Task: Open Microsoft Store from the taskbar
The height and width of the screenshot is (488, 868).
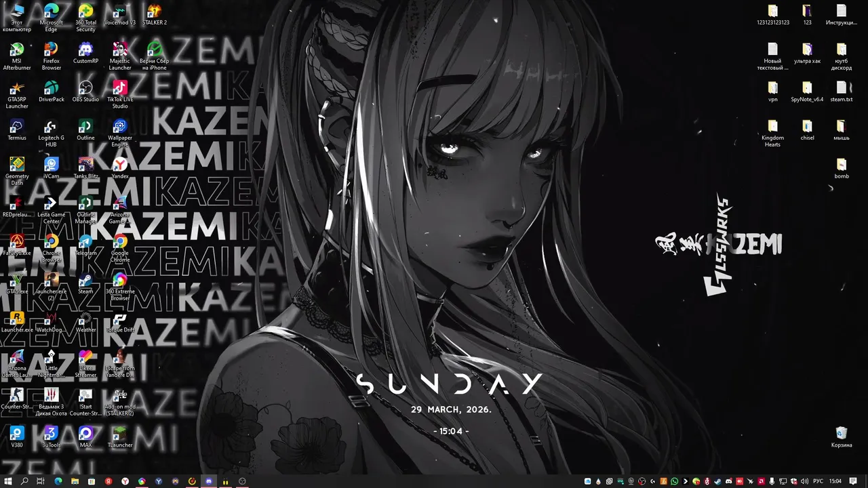Action: pyautogui.click(x=92, y=481)
